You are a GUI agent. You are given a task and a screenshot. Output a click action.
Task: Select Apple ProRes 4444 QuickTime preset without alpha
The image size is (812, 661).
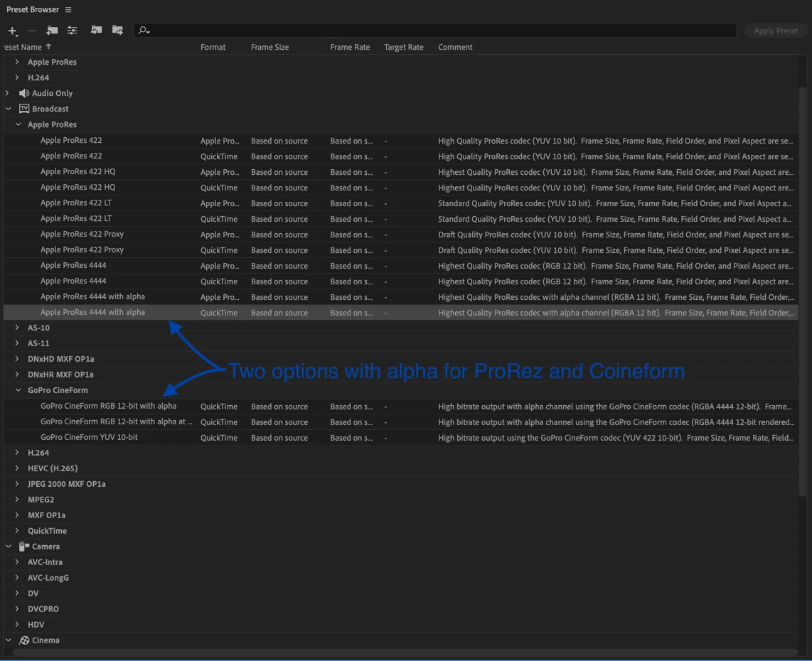point(400,281)
